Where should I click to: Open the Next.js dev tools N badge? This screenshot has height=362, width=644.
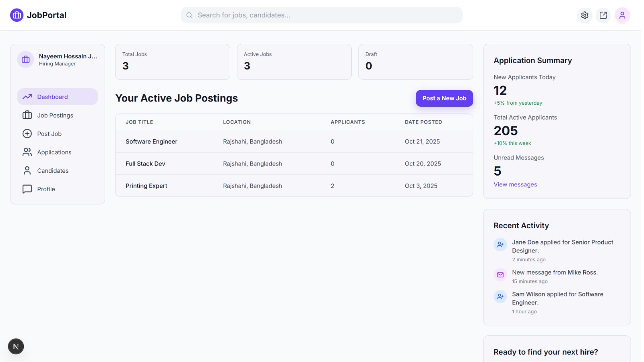coord(16,346)
